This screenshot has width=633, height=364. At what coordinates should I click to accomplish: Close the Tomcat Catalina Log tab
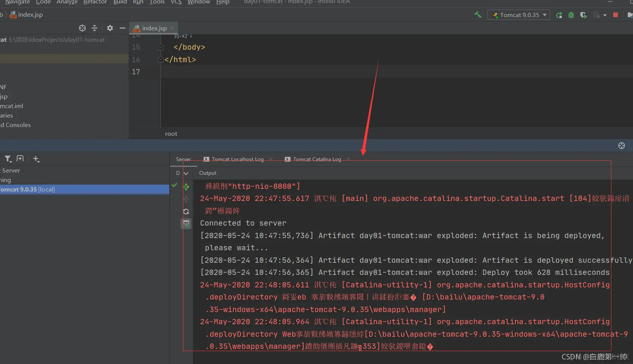click(x=348, y=159)
